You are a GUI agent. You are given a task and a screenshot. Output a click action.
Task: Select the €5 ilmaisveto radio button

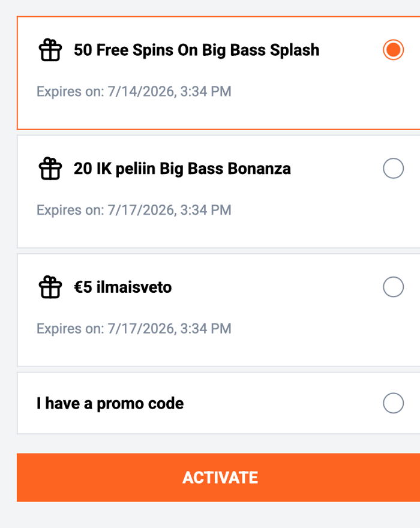tap(393, 287)
